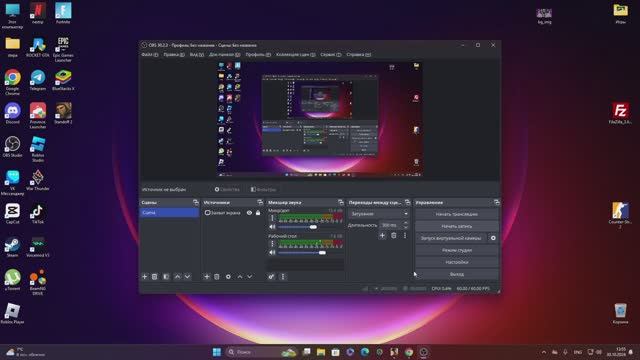Image resolution: width=640 pixels, height=360 pixels.
Task: Pop out the Sources dock
Action: 260,202
